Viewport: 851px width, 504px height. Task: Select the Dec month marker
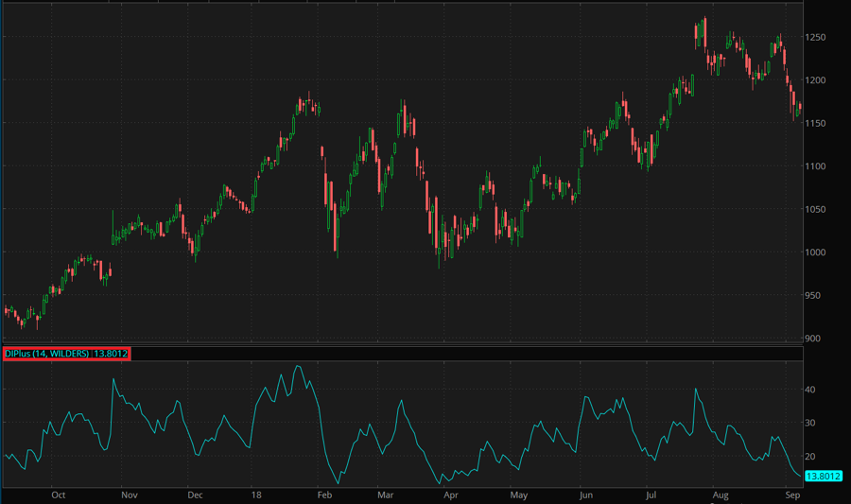coord(195,495)
